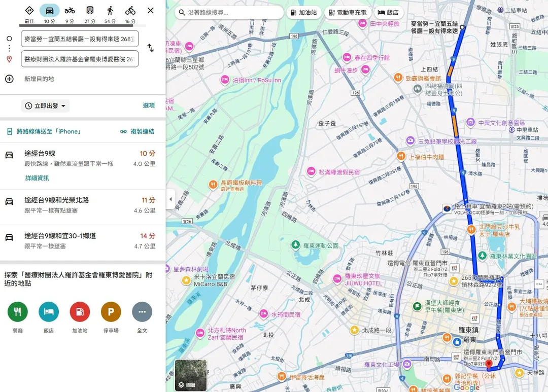Select route 途經台9線和宜30-1鄉道
This screenshot has height=392, width=548.
pos(83,243)
